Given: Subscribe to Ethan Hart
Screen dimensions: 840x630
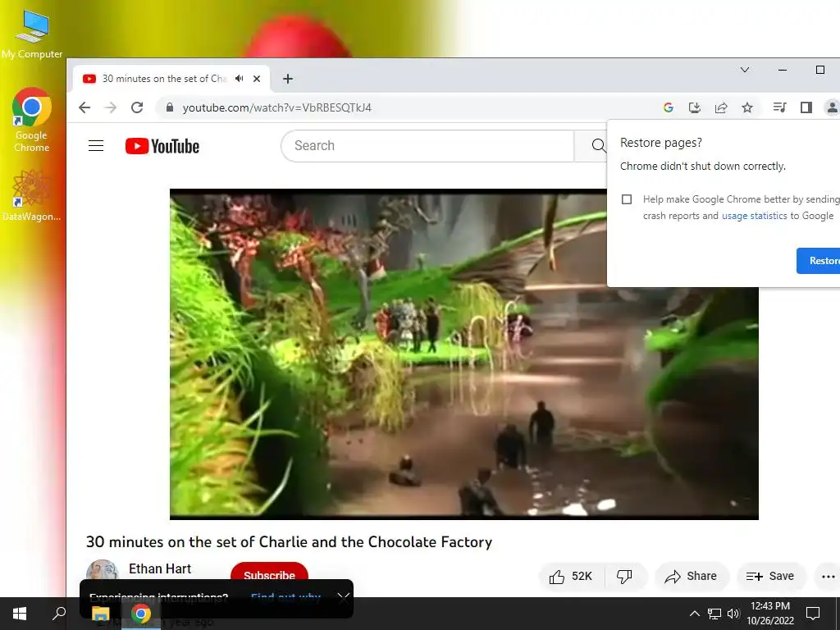Looking at the screenshot, I should pyautogui.click(x=269, y=575).
